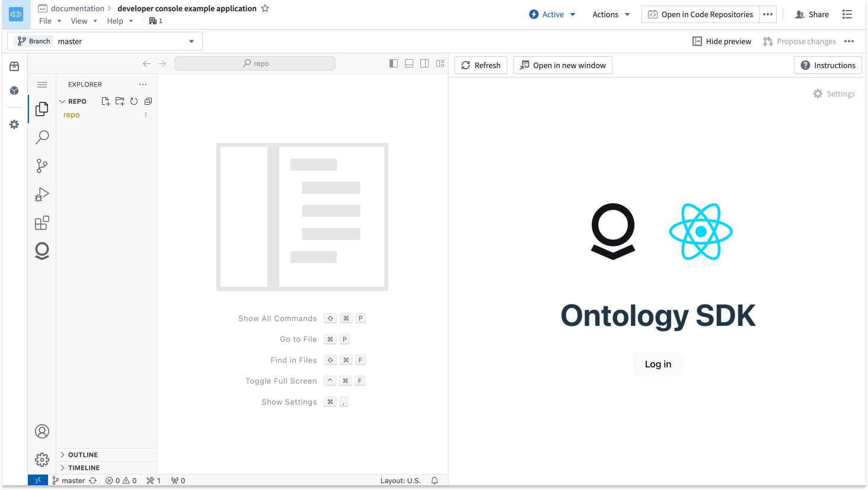The width and height of the screenshot is (868, 490).
Task: Open notifications bell in the status bar
Action: (x=435, y=481)
